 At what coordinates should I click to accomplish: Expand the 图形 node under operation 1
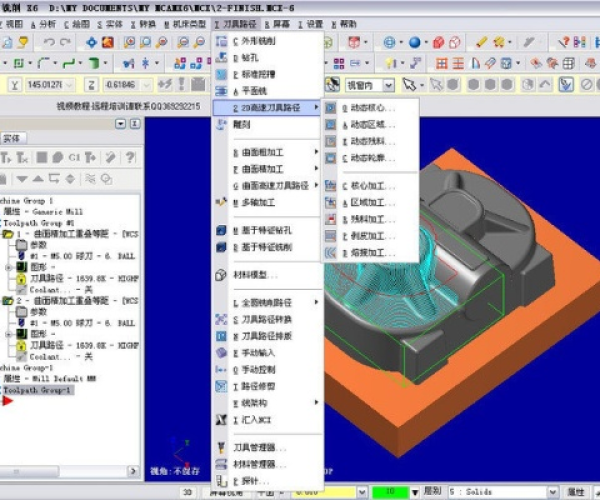[x=9, y=267]
